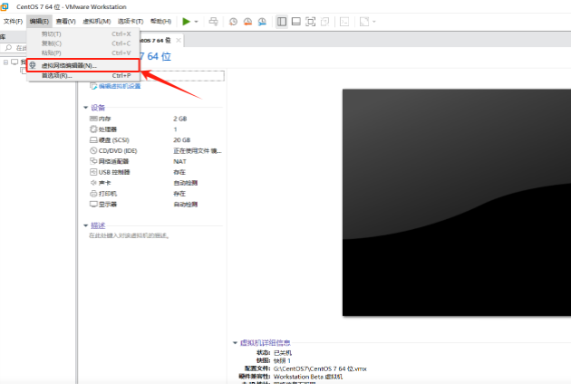
Task: Click the revert to snapshot icon
Action: 247,22
